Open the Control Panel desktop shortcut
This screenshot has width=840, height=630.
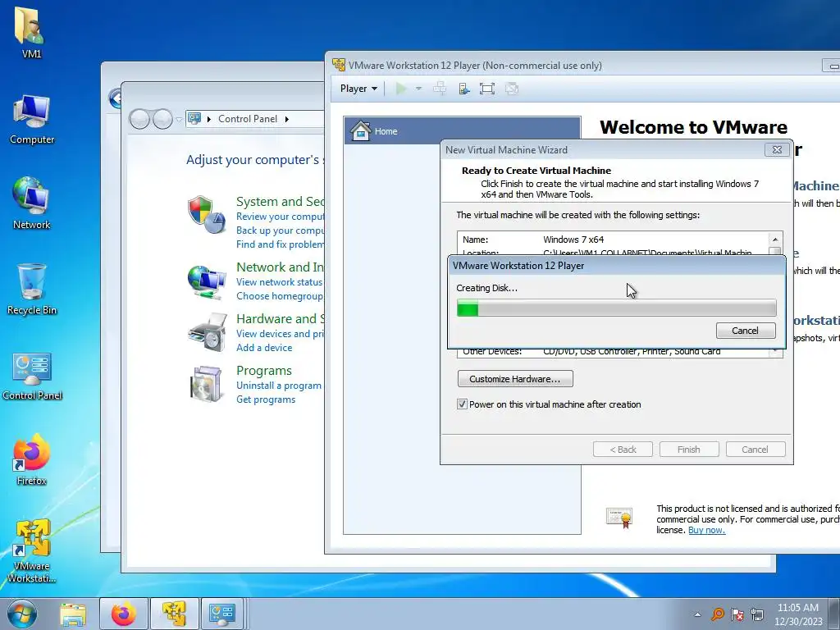(32, 376)
